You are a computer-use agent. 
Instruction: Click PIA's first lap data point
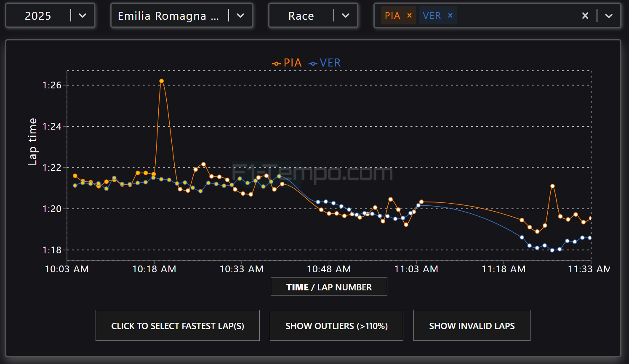pyautogui.click(x=75, y=176)
